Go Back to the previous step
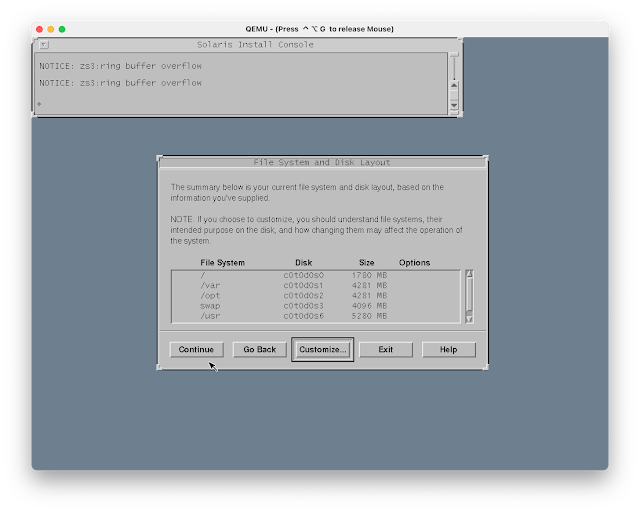The image size is (640, 512). (260, 349)
